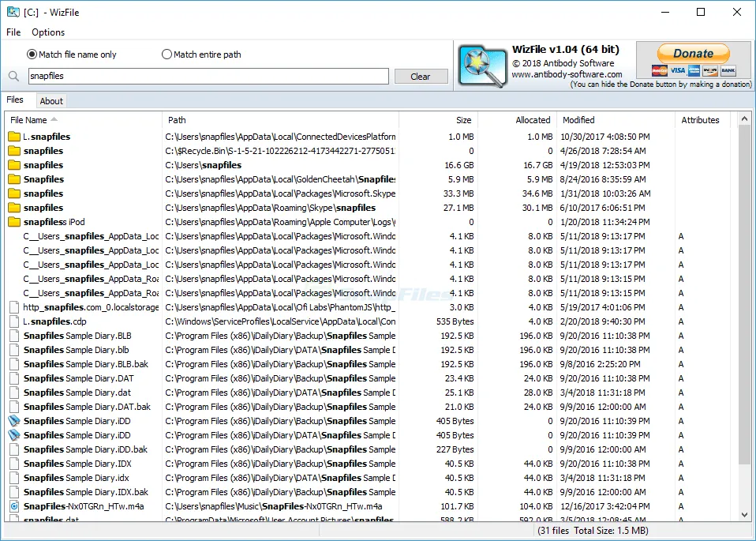
Task: Click file icon of Snapfiles Sample Diary.BLB
Action: 14,336
